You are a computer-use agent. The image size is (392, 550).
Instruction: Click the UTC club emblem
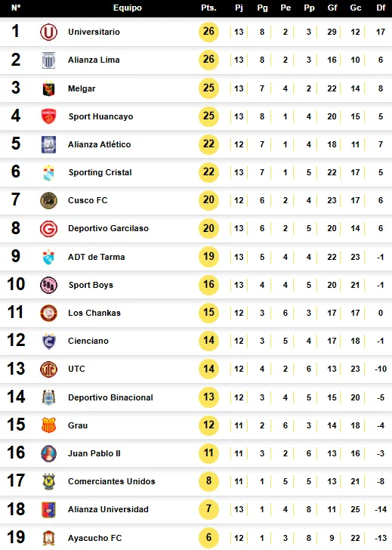coord(48,369)
